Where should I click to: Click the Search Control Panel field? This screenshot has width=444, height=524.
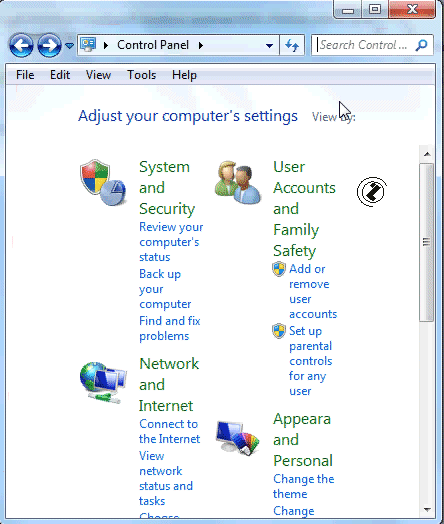(x=366, y=45)
